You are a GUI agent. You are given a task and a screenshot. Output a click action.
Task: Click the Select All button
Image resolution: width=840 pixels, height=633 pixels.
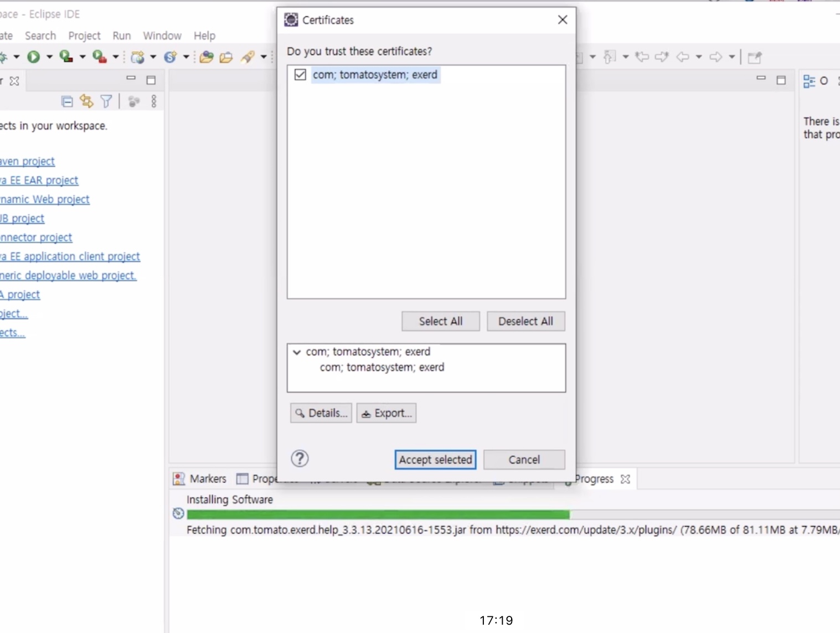(440, 321)
